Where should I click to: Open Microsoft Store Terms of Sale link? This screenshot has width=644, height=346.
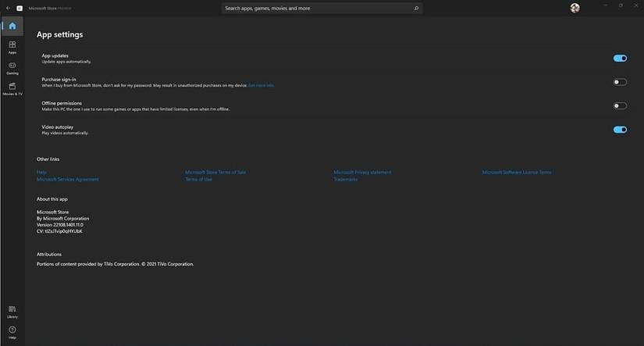[215, 172]
